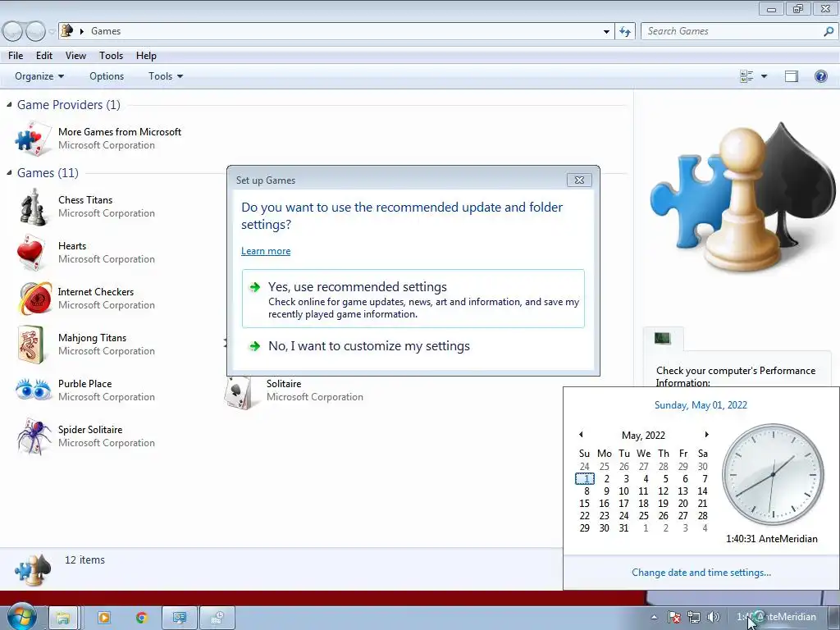The height and width of the screenshot is (630, 840).
Task: Launch Windows Media Player from the taskbar
Action: (x=104, y=618)
